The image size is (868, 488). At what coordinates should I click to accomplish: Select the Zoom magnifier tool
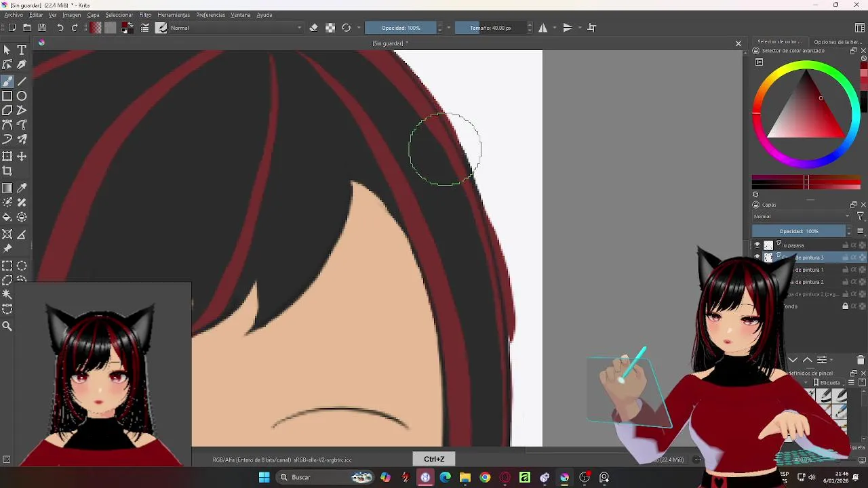coord(7,326)
